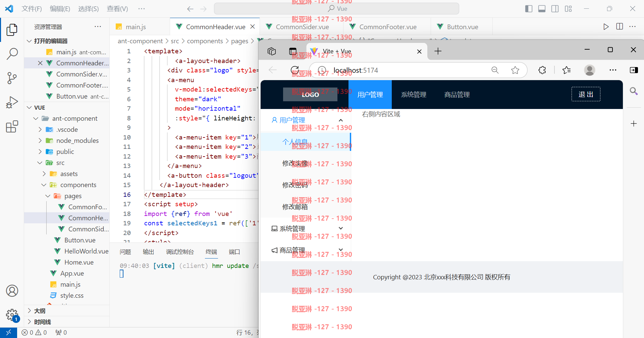Toggle the secondary side bar layout icon
The width and height of the screenshot is (644, 338).
pos(555,9)
